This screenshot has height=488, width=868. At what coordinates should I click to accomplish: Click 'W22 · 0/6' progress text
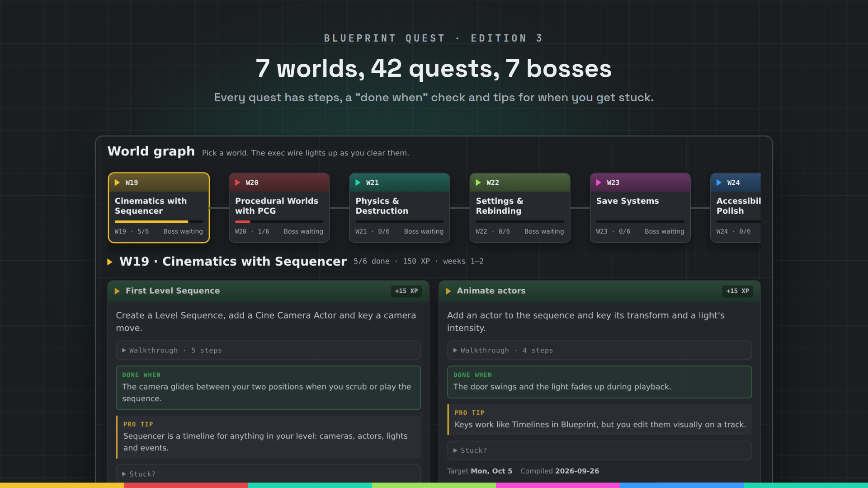[x=493, y=231]
